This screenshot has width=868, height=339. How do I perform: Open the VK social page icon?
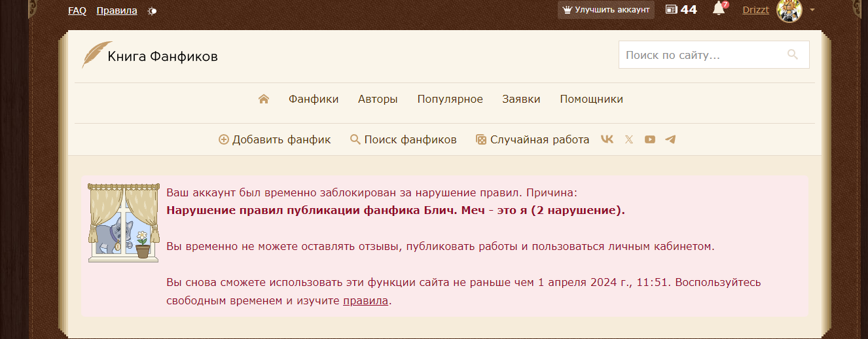(x=607, y=139)
